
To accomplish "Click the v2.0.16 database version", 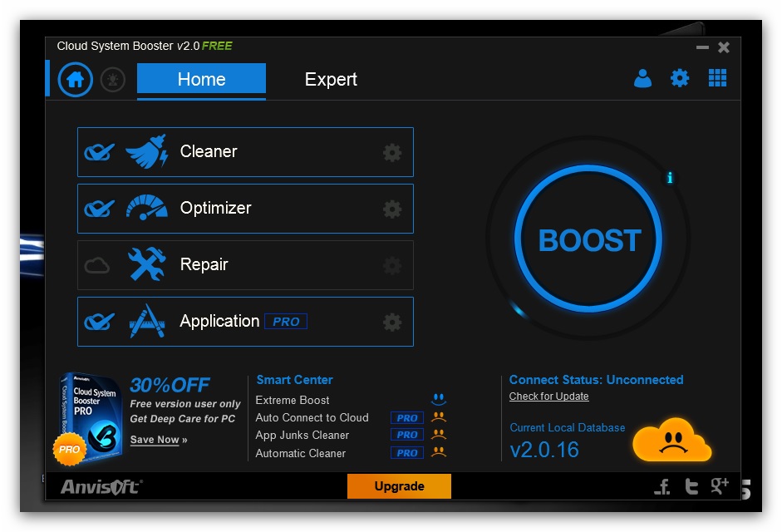I will (544, 450).
